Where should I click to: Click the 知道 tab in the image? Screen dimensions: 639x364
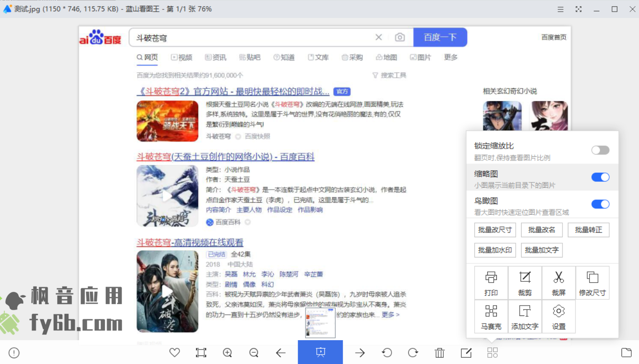tap(284, 58)
